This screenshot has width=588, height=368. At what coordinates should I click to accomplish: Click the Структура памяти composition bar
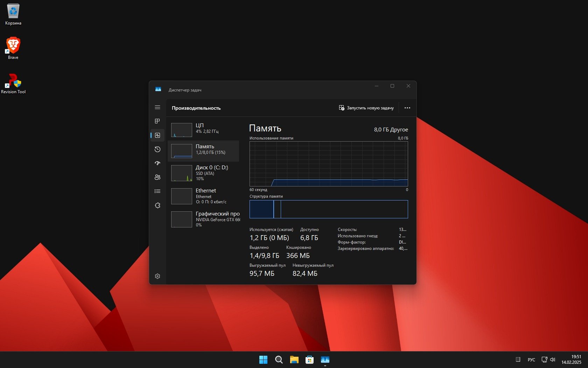[x=328, y=209]
